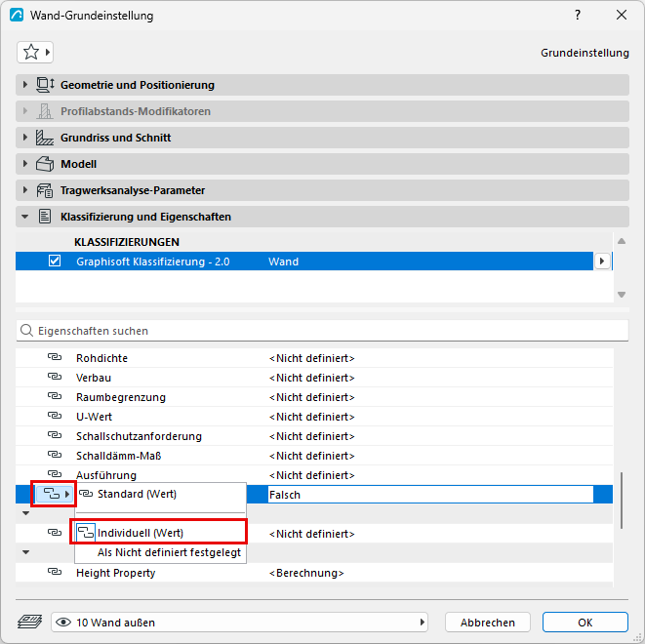645x644 pixels.
Task: Click the link icon next to Height Property
Action: pyautogui.click(x=55, y=572)
